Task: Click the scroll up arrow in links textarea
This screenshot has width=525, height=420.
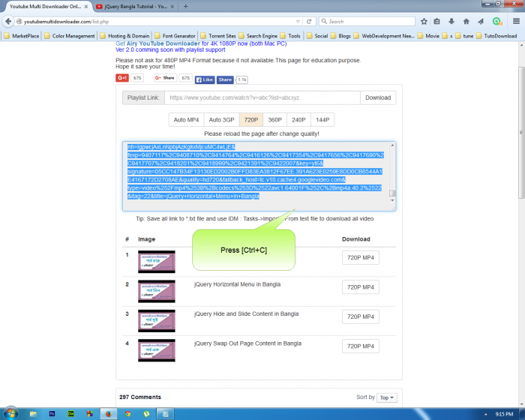Action: click(x=392, y=145)
